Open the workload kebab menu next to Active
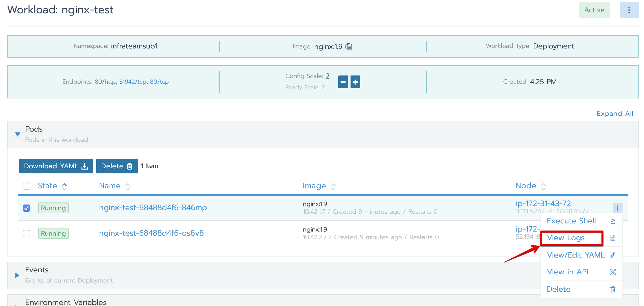The height and width of the screenshot is (306, 644). tap(629, 10)
